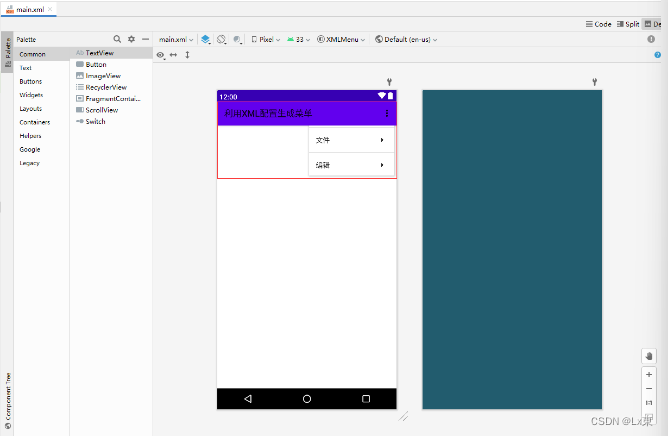Tap the Recents square in preview
The image size is (668, 436).
click(x=366, y=399)
